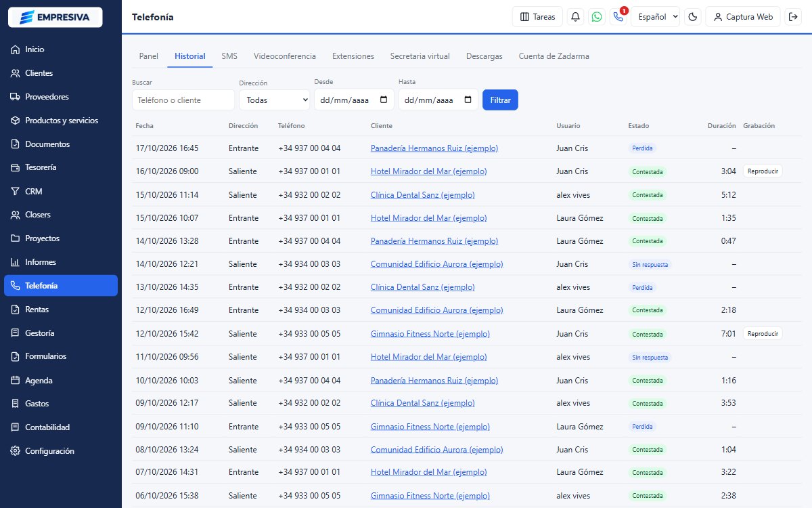Image resolution: width=812 pixels, height=508 pixels.
Task: Open Agenda in the sidebar
Action: coord(61,381)
